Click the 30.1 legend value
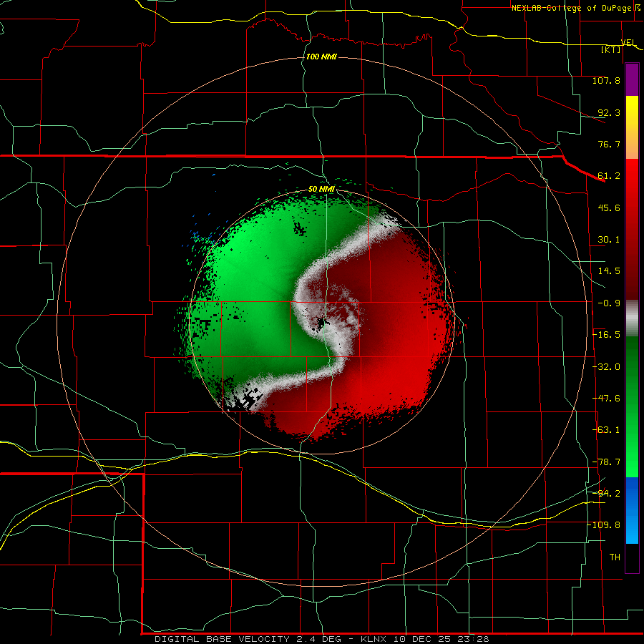The image size is (644, 644). (x=609, y=240)
